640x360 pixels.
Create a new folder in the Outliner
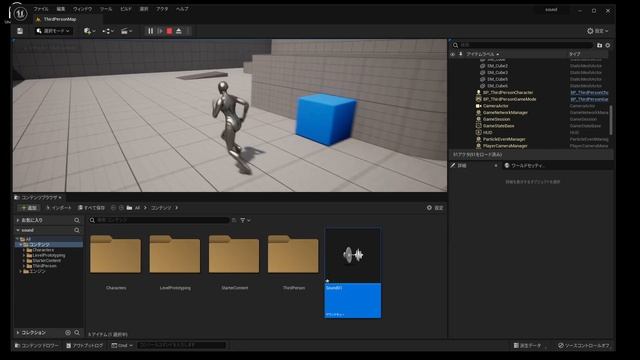pos(599,45)
